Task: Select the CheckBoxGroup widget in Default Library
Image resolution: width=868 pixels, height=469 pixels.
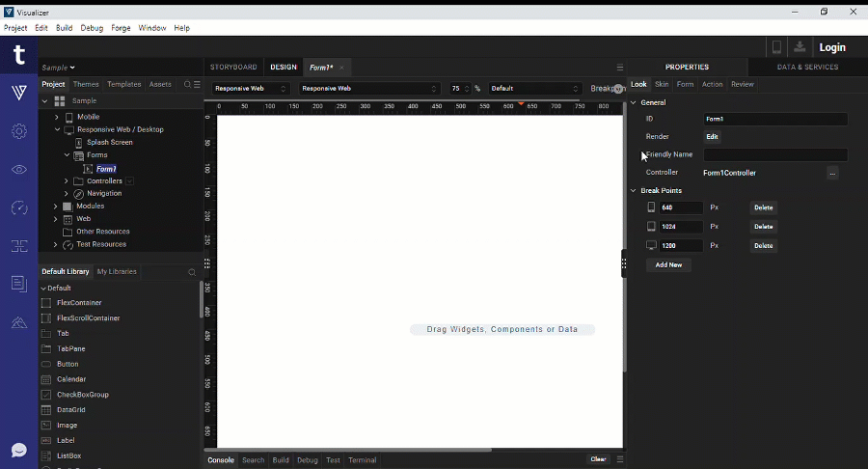Action: (82, 395)
